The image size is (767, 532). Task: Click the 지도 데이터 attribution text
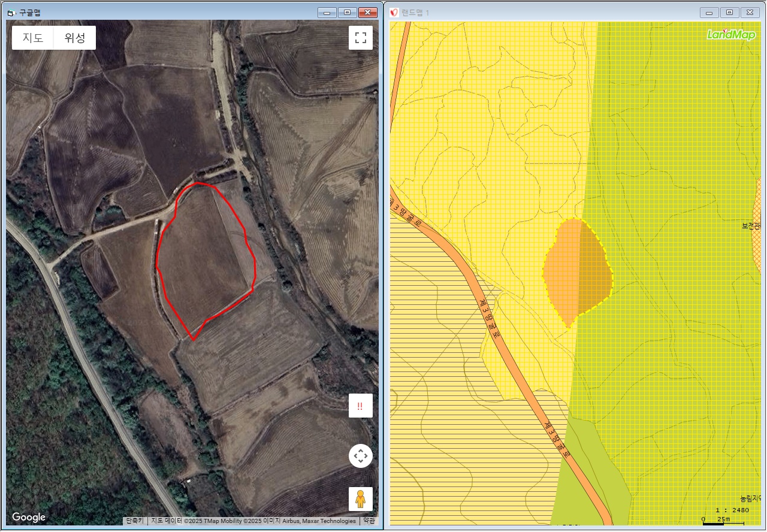(253, 521)
